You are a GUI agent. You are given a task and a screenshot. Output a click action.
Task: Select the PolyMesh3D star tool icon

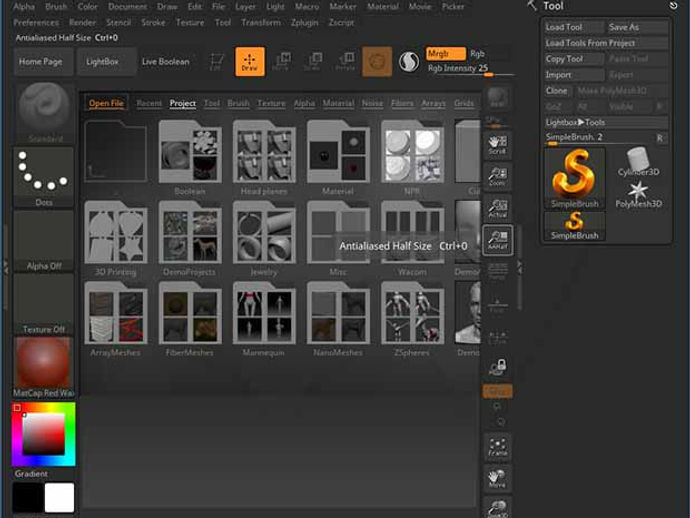point(639,195)
